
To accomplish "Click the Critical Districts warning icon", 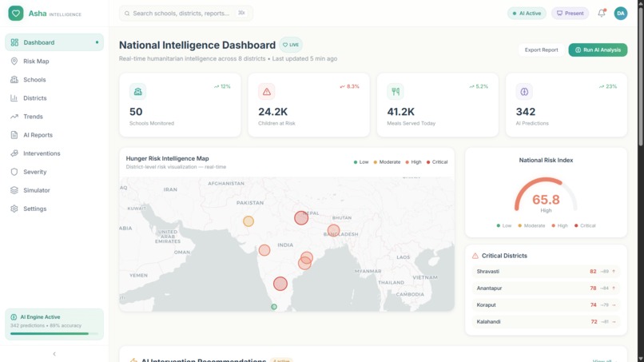I will point(475,256).
